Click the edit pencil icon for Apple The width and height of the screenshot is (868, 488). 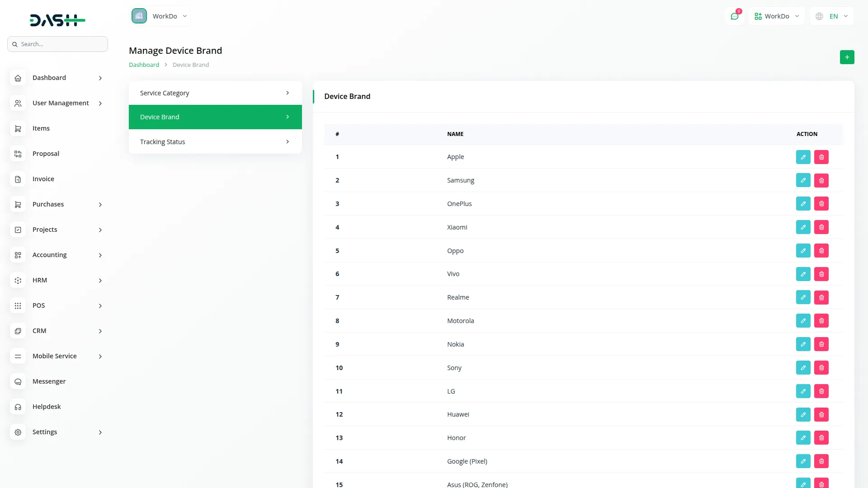click(803, 157)
